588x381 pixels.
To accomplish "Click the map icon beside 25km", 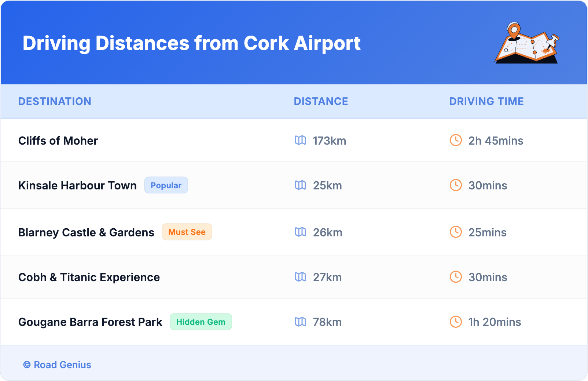I will (300, 185).
